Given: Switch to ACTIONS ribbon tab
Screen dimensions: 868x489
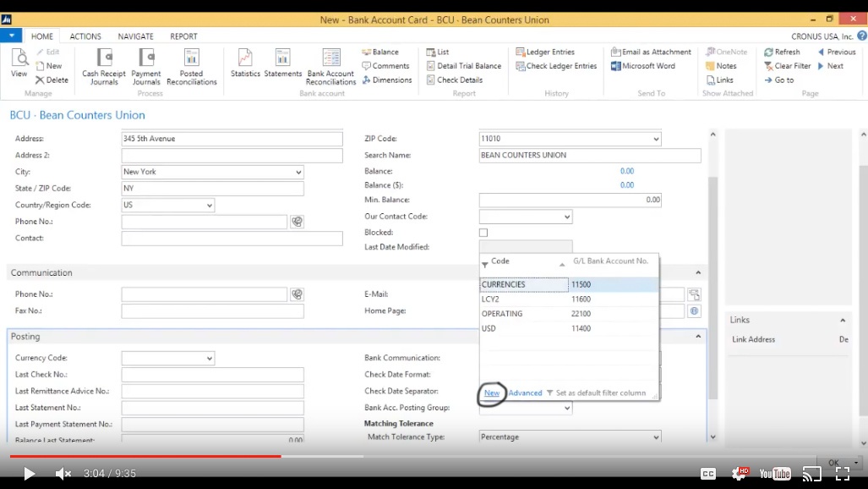Looking at the screenshot, I should (x=85, y=36).
